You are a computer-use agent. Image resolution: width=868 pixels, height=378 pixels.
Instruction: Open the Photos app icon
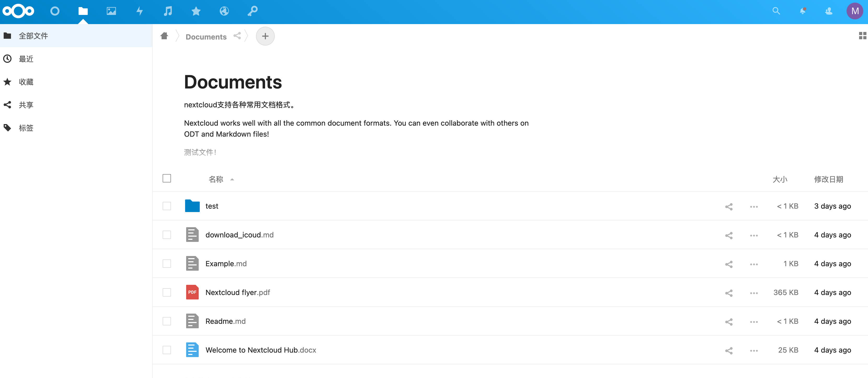pyautogui.click(x=111, y=11)
